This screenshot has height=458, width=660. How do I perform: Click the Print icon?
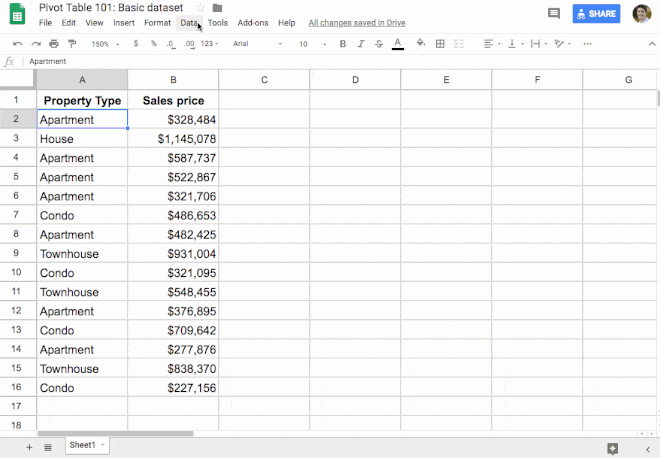point(54,44)
